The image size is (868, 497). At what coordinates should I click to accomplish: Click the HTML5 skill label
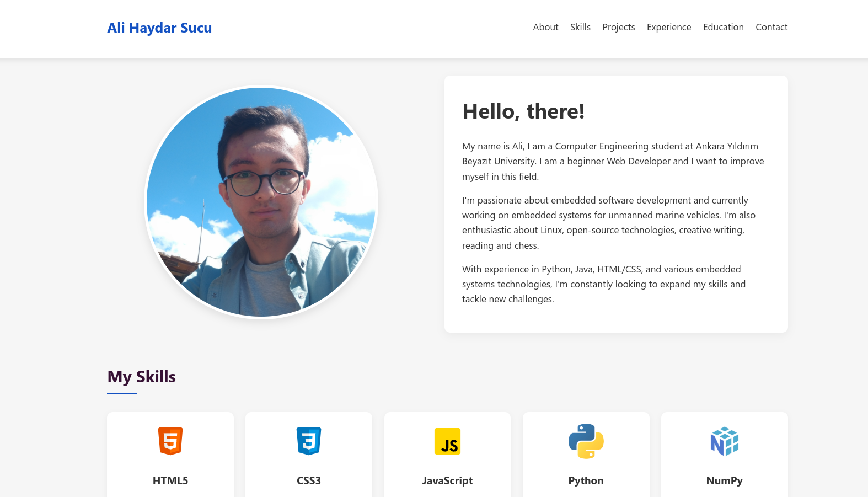(170, 480)
